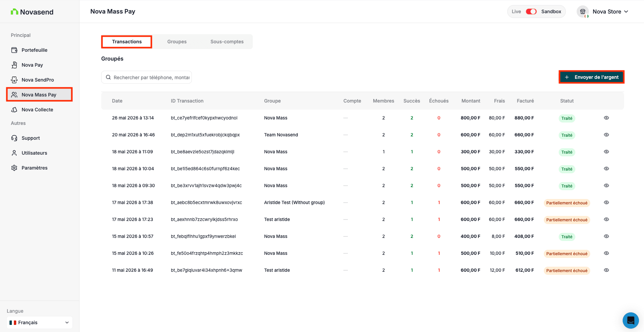Open Support link in sidebar

(x=39, y=138)
